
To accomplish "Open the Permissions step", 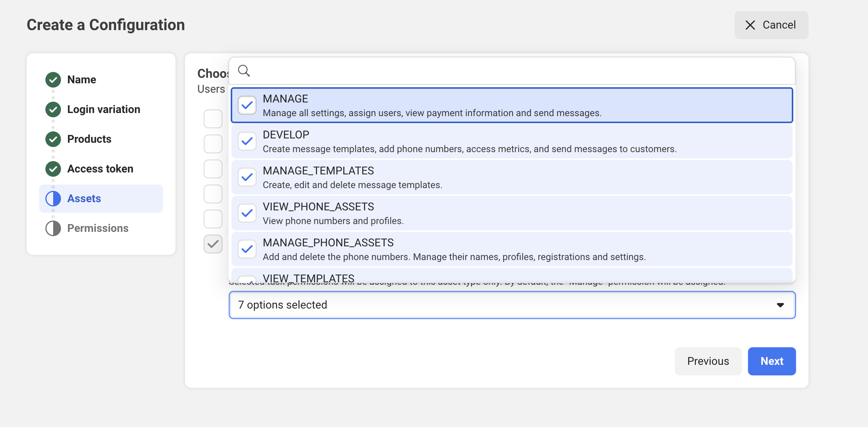I will (x=98, y=228).
